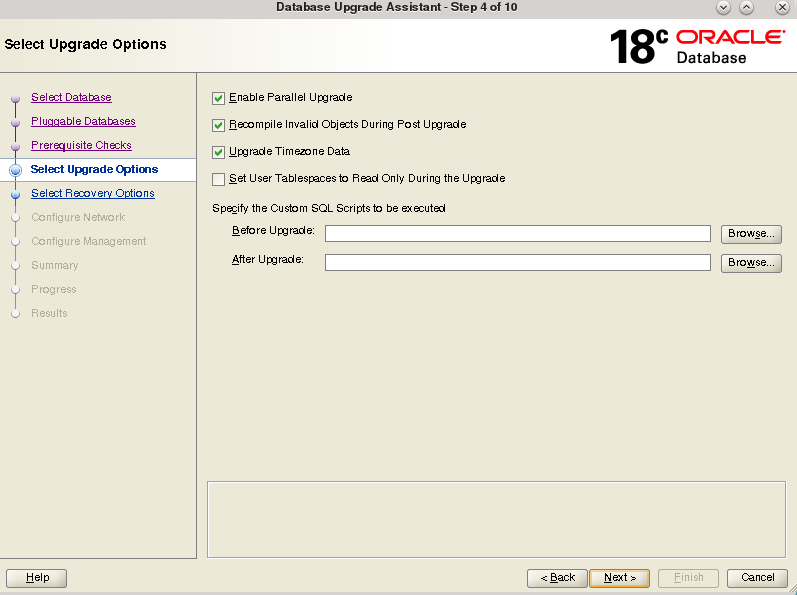Screen dimensions: 797x595
Task: Click the Pluggable Databases step bullet icon
Action: point(16,122)
